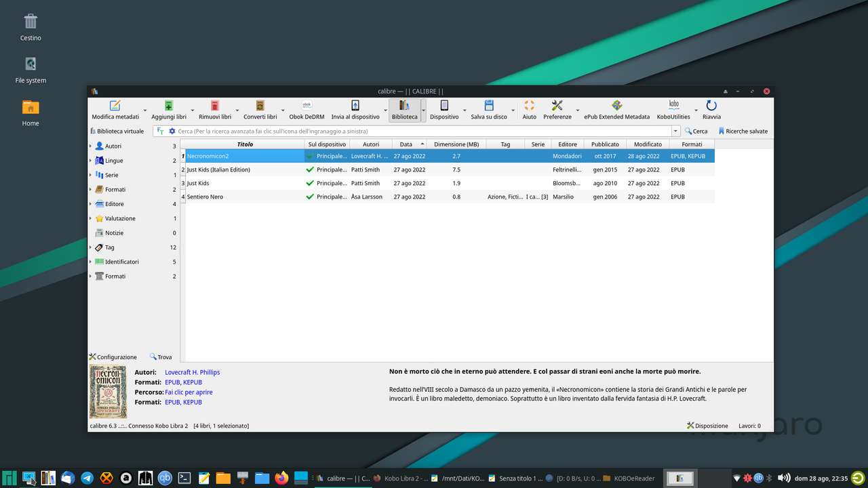Open KoboUtilities plugin
The width and height of the screenshot is (868, 488).
tap(673, 110)
